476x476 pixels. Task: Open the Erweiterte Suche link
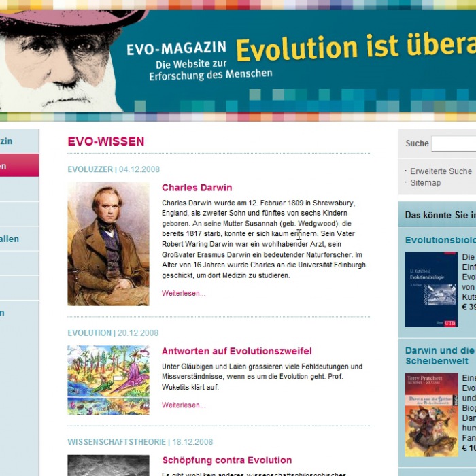(441, 171)
